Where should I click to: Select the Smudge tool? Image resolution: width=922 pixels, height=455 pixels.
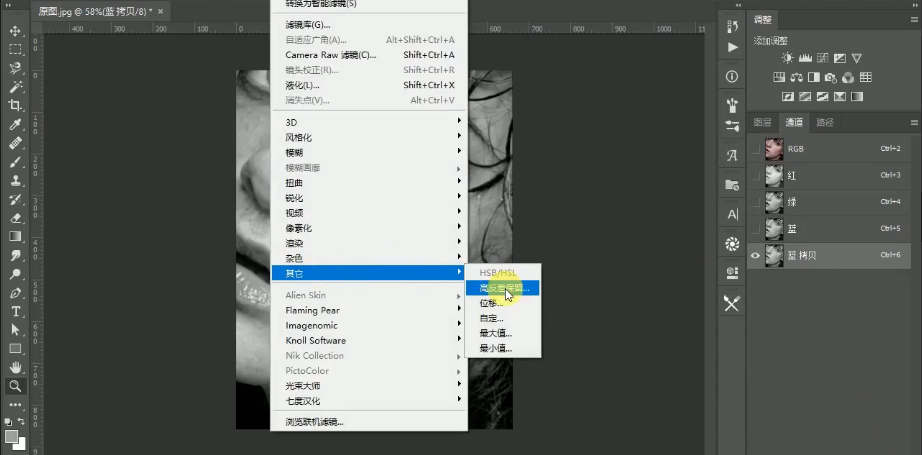point(15,256)
